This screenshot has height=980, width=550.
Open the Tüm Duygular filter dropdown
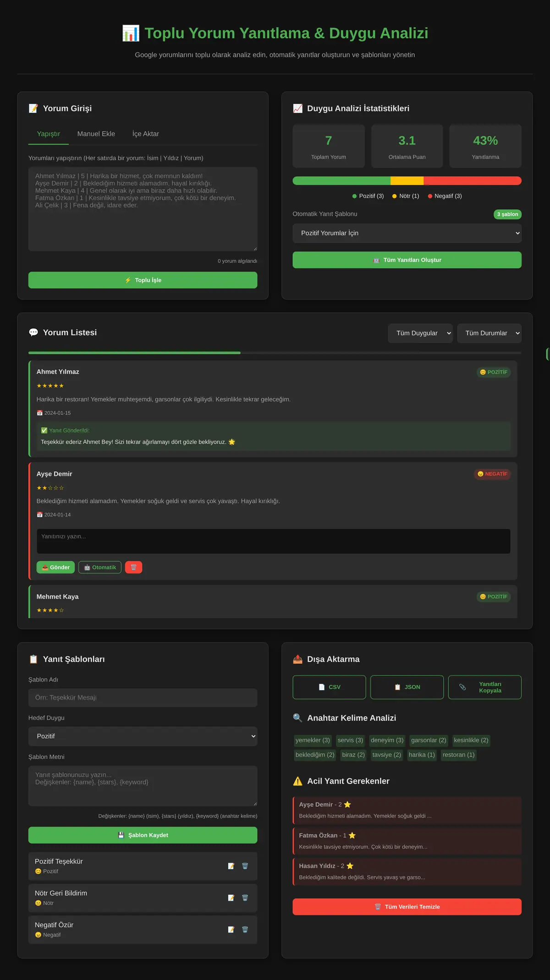click(420, 333)
